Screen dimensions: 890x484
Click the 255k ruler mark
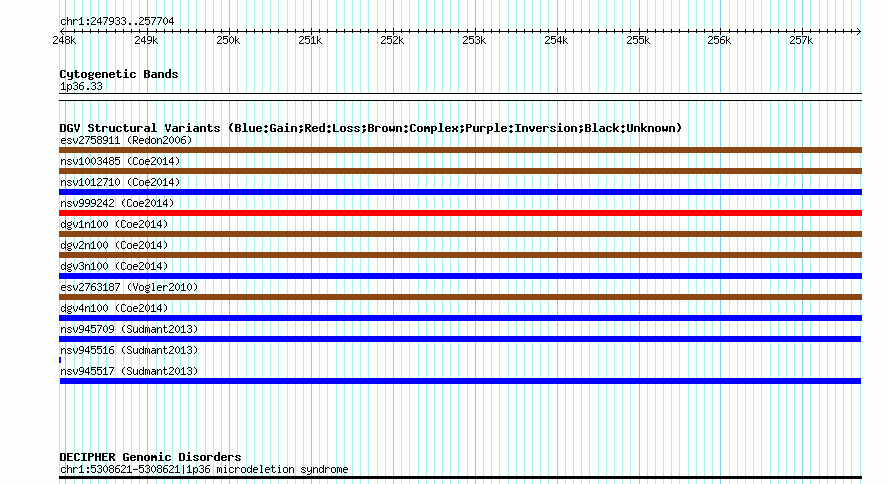click(x=638, y=41)
